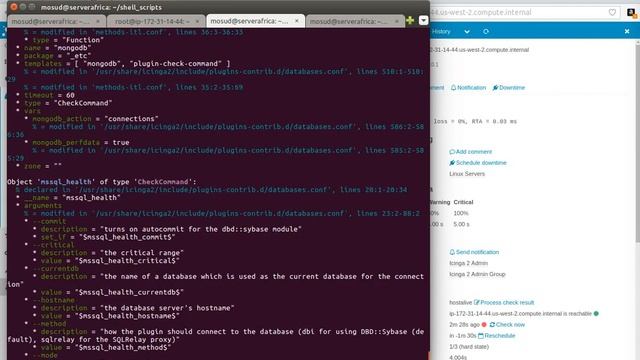Screen dimensions: 640x360
Task: Click the Critical column header
Action: click(463, 202)
